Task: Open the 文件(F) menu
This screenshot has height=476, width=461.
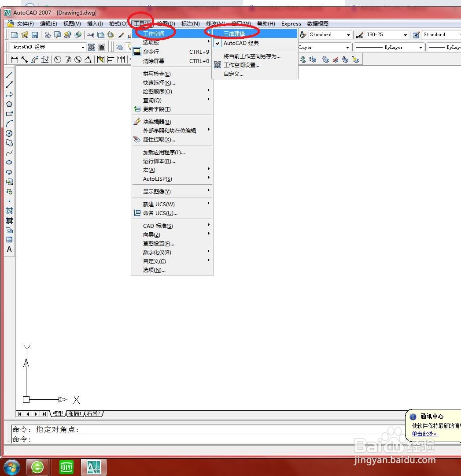Action: [25, 24]
